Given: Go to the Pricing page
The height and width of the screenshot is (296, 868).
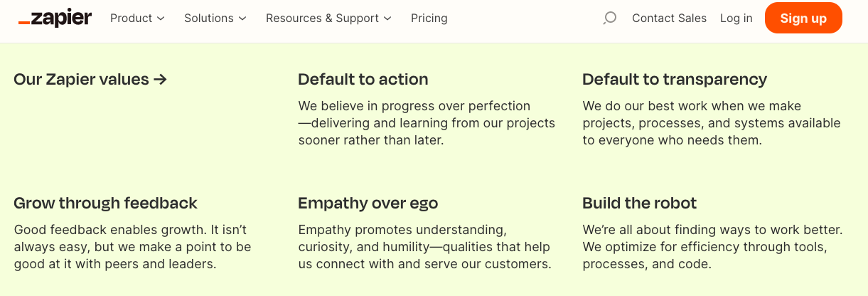Looking at the screenshot, I should coord(429,18).
